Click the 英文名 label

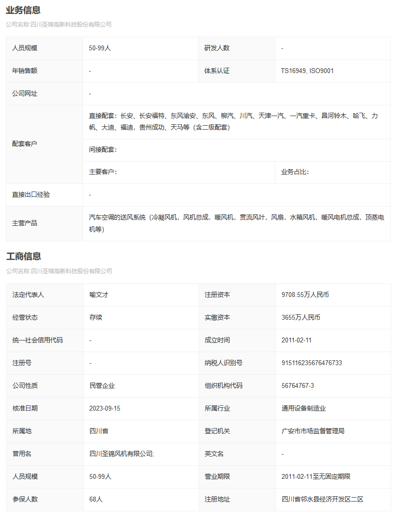214,454
